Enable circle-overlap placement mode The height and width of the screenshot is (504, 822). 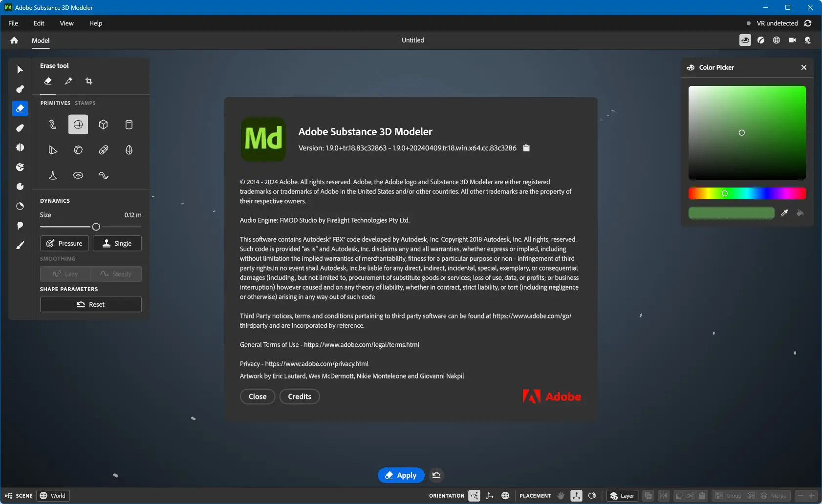592,496
